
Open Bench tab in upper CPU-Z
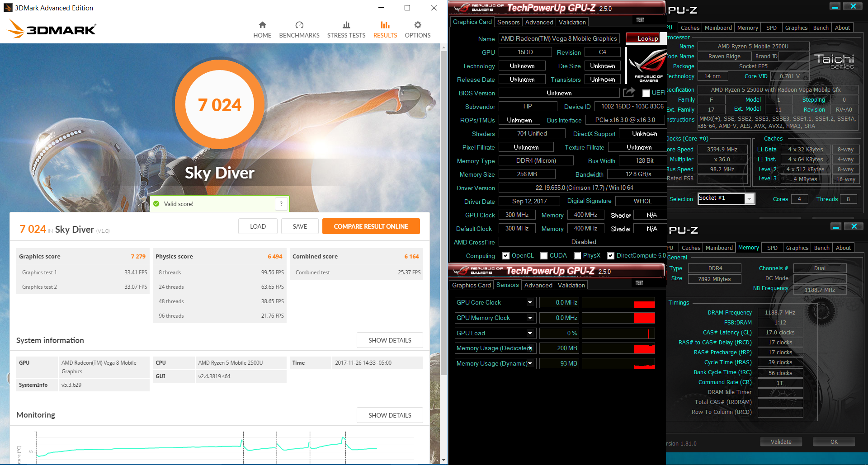pos(821,28)
